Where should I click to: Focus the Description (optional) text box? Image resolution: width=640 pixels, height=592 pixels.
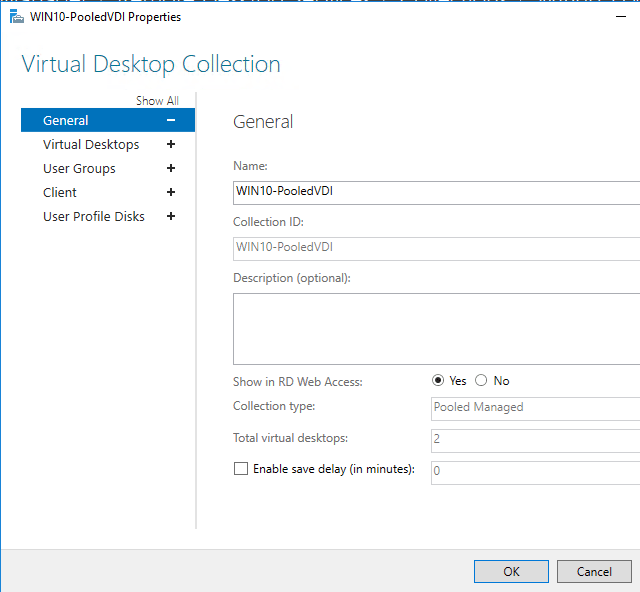tap(436, 328)
